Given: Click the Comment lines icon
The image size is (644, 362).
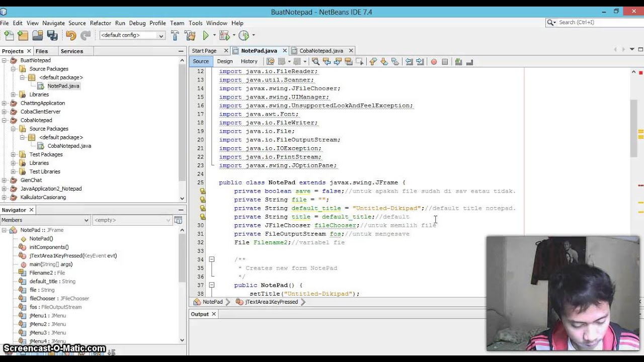Looking at the screenshot, I should pos(458,61).
